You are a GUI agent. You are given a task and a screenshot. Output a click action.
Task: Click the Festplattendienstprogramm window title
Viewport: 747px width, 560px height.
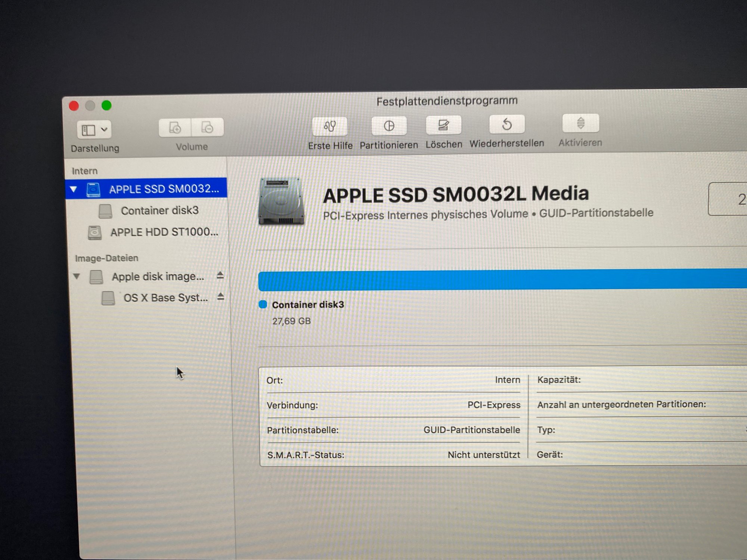point(447,101)
